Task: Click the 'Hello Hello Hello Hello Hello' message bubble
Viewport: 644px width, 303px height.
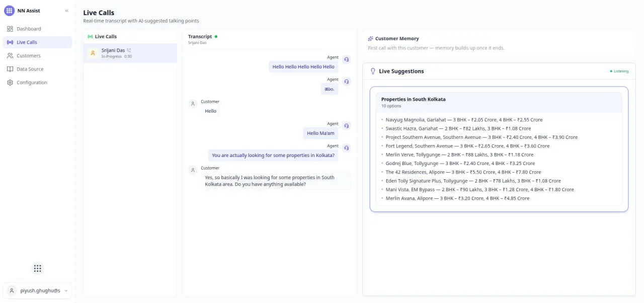Action: tap(303, 66)
